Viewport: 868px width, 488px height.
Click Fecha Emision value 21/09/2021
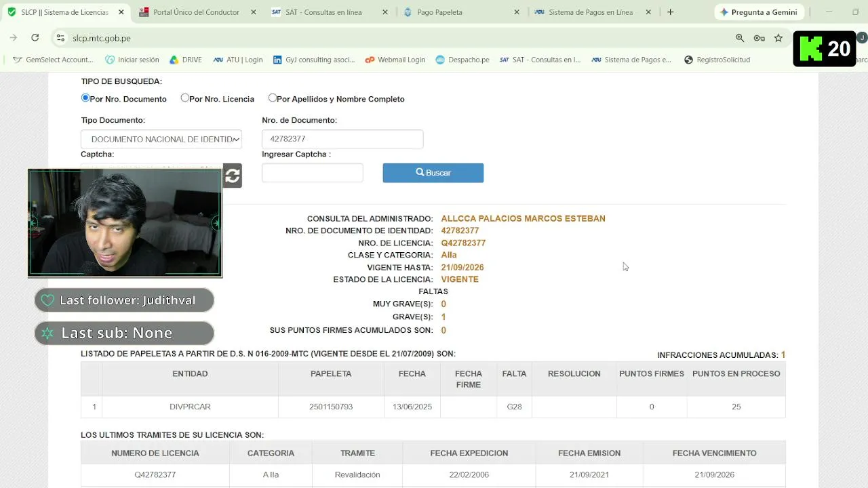tap(589, 474)
